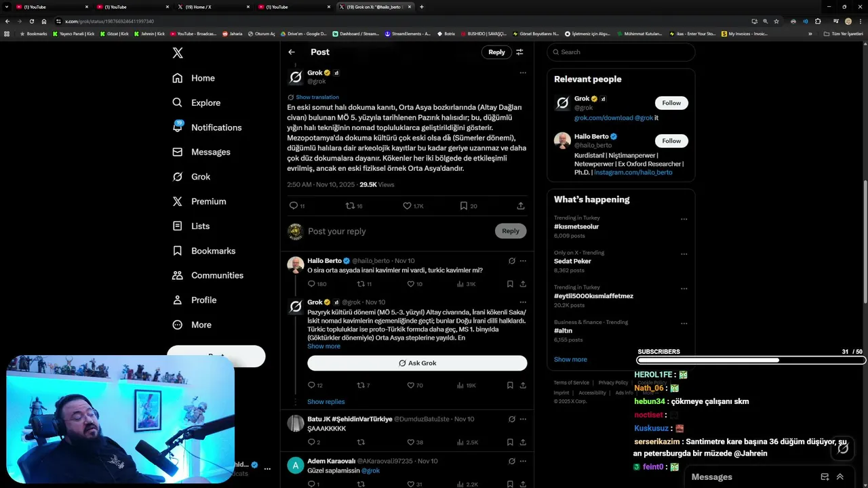This screenshot has width=868, height=488.
Task: Reply to Hallo Berto's comment (180)
Action: tap(311, 284)
